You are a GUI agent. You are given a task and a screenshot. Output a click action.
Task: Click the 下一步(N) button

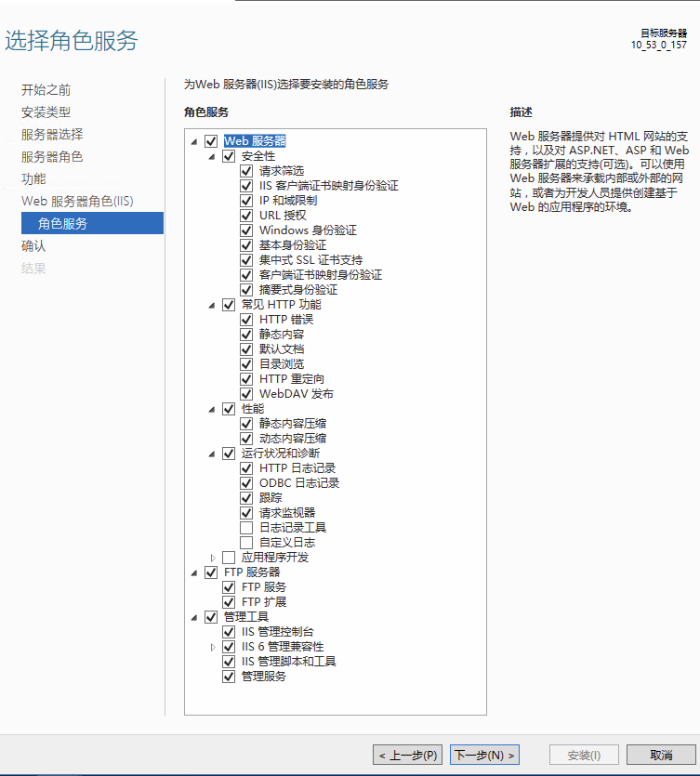tap(484, 756)
